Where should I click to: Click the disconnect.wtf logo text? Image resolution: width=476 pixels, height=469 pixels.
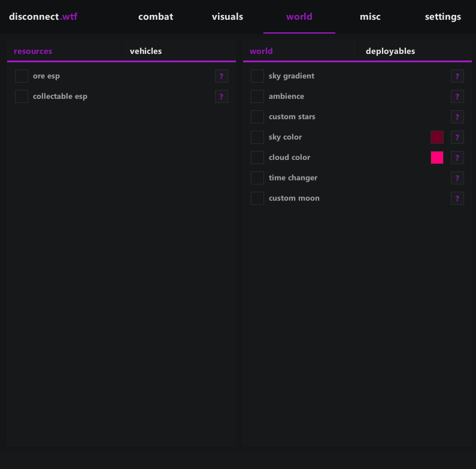click(x=43, y=17)
